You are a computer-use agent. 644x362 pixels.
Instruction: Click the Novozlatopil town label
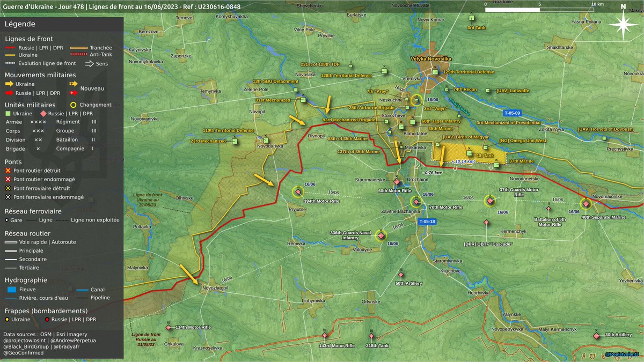tap(215, 289)
